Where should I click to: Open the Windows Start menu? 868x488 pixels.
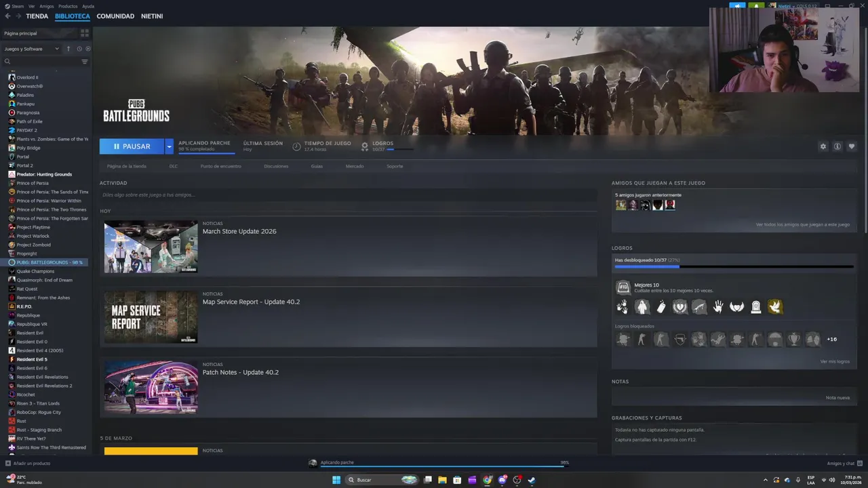click(336, 480)
